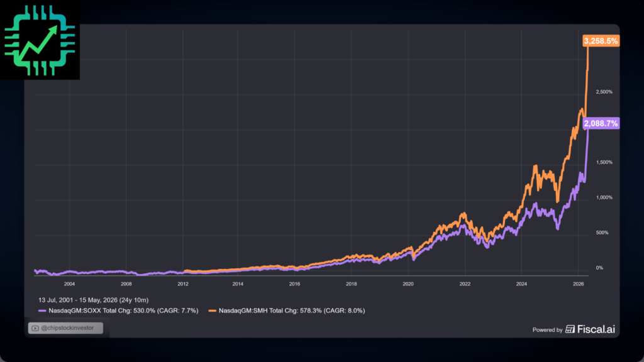Click the 2022 x-axis label
The image size is (644, 362).
click(465, 284)
